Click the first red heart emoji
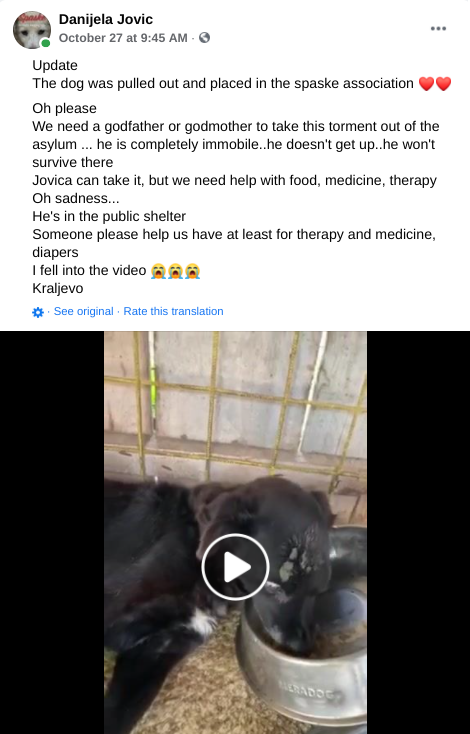Viewport: 470px width, 734px height. (426, 84)
